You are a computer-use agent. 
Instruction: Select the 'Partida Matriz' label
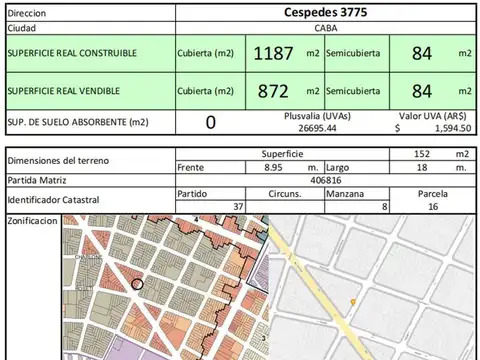point(37,180)
